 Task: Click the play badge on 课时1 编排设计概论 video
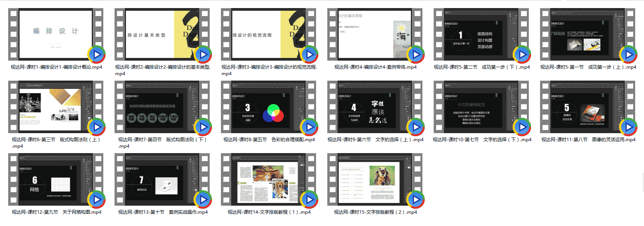click(96, 54)
